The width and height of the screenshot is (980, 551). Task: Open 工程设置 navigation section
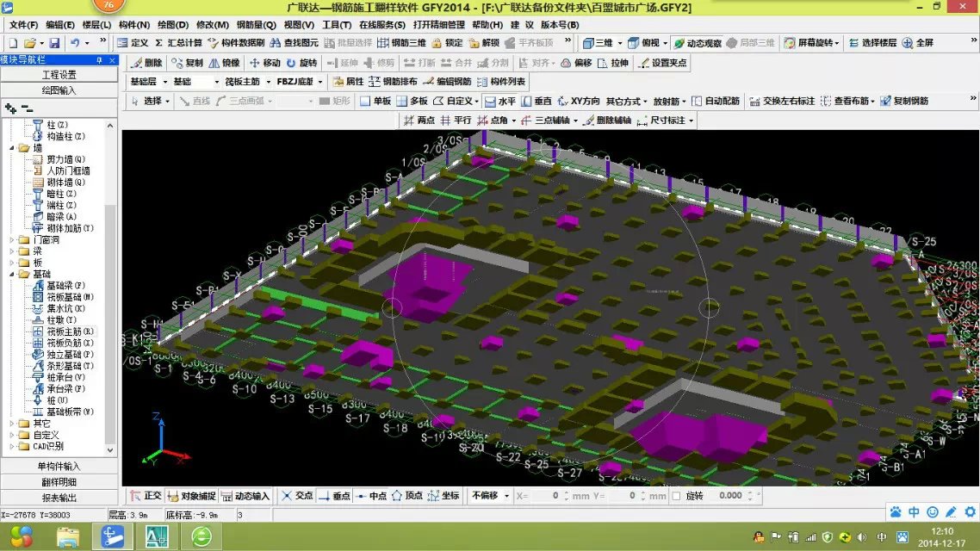59,75
